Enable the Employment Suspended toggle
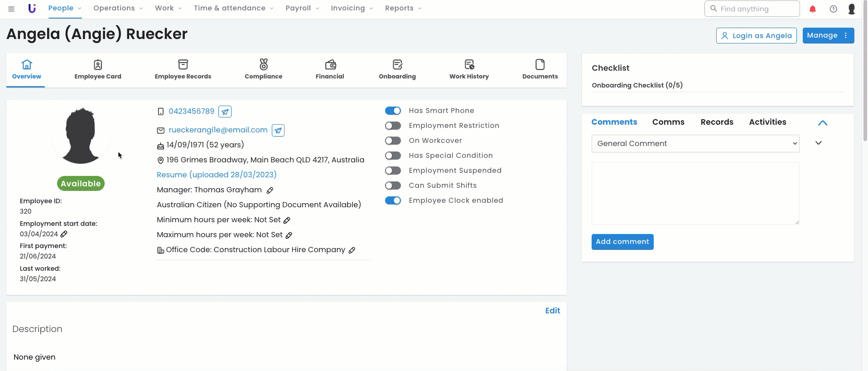 [393, 171]
